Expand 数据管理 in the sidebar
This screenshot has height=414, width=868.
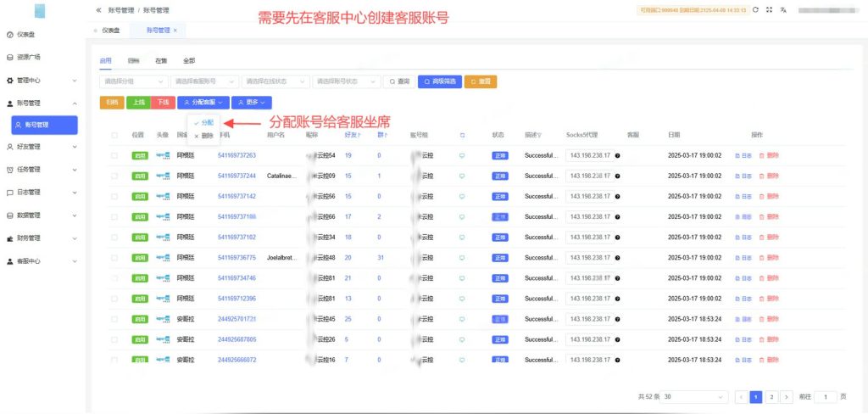coord(42,215)
